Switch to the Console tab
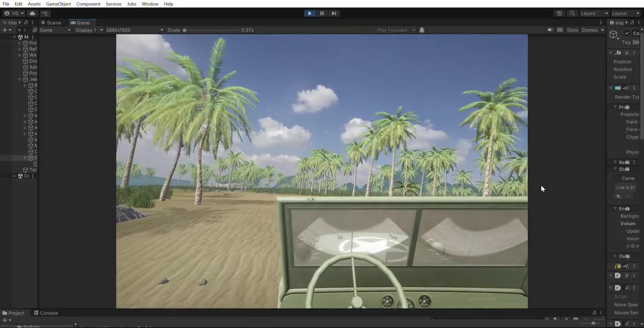Viewport: 644px width, 328px height. pos(46,313)
